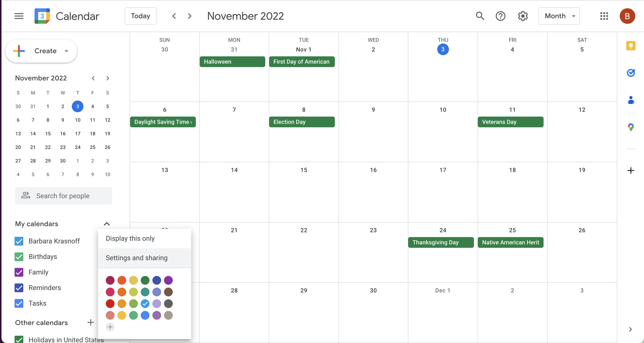Click the Search icon in toolbar
This screenshot has width=644, height=343.
pos(480,16)
